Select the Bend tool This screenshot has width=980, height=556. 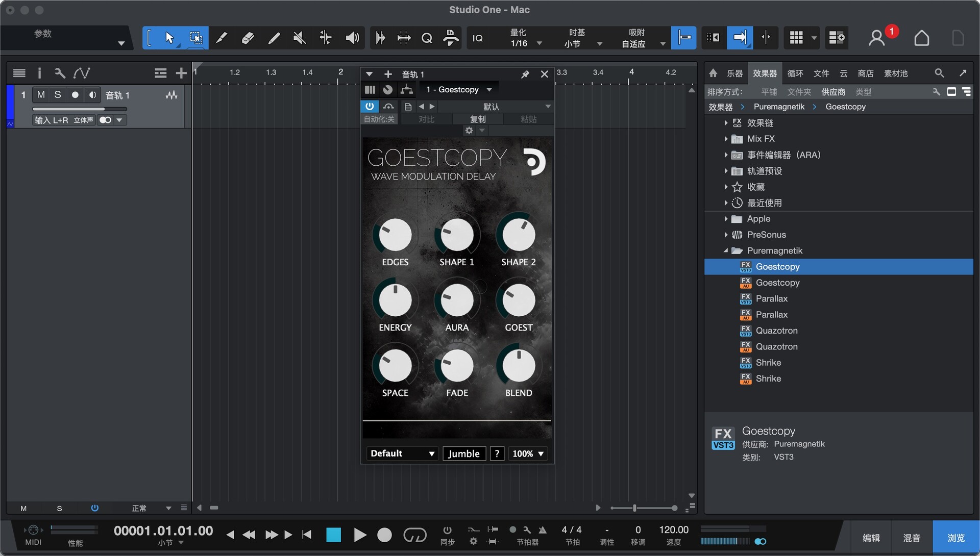(x=326, y=38)
